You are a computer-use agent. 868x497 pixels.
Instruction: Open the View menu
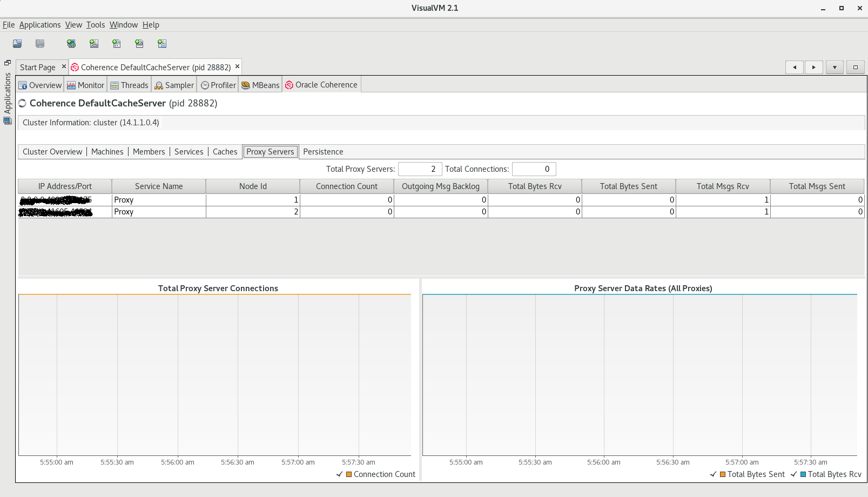(x=73, y=25)
